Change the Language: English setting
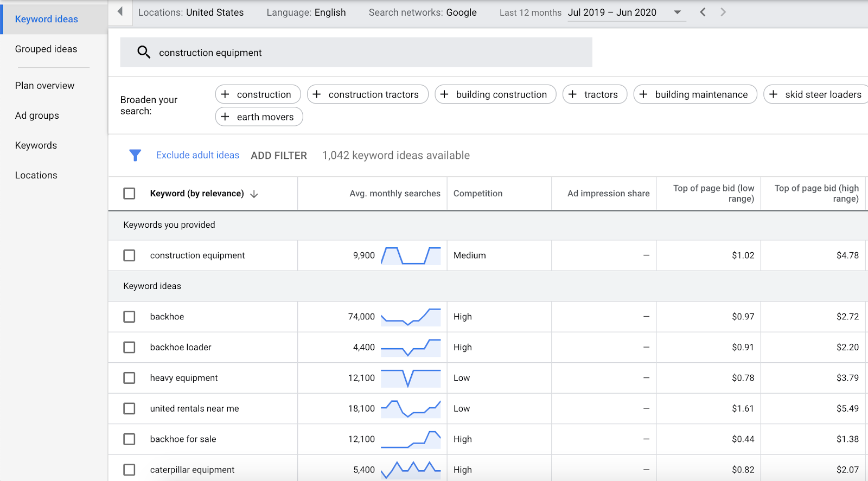Screen dimensions: 868x481 click(x=306, y=12)
